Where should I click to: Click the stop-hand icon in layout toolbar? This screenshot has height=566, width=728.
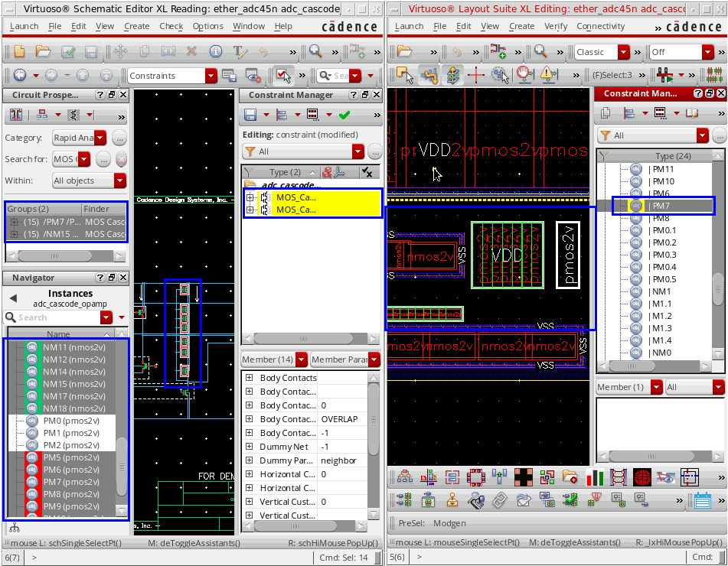point(524,75)
